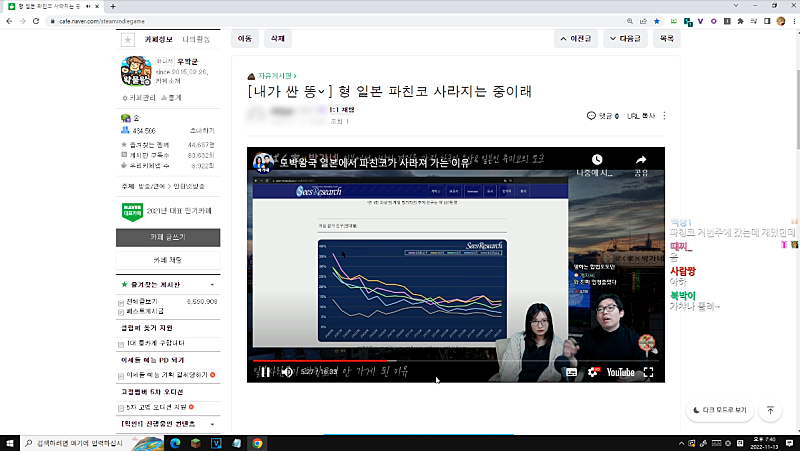Screen dimensions: 800x451
Task: Toggle video subtitles (CC) icon
Action: point(571,372)
